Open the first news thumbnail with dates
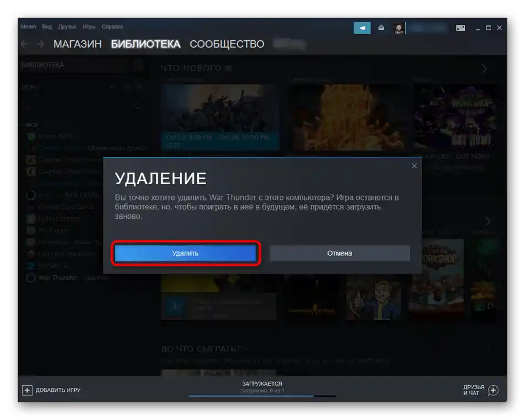 coord(221,117)
